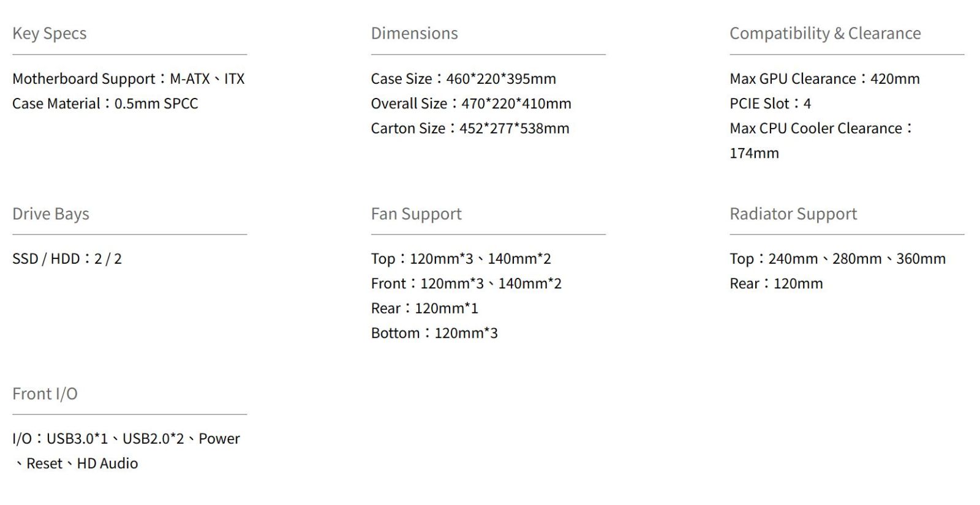The image size is (980, 505).
Task: Click the Dimensions section heading
Action: (414, 34)
